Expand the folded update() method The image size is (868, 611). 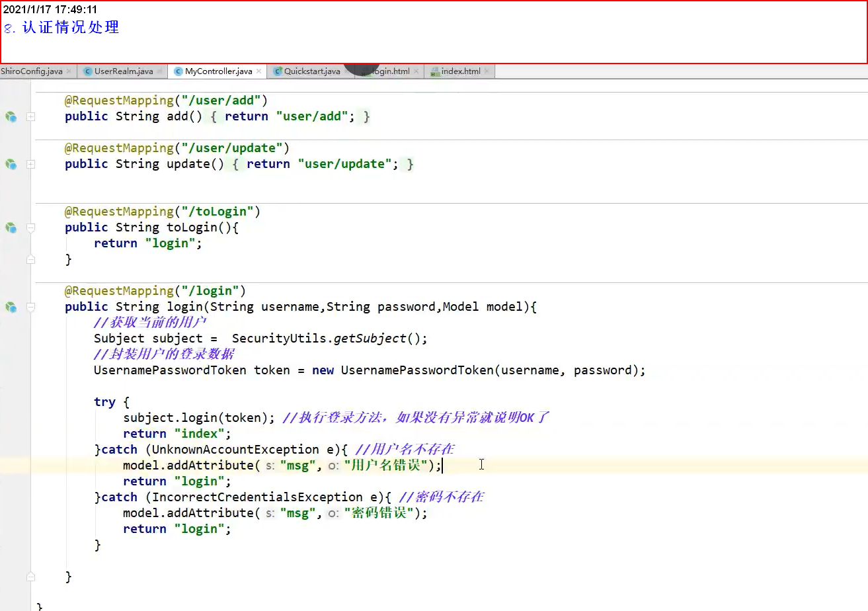click(30, 164)
